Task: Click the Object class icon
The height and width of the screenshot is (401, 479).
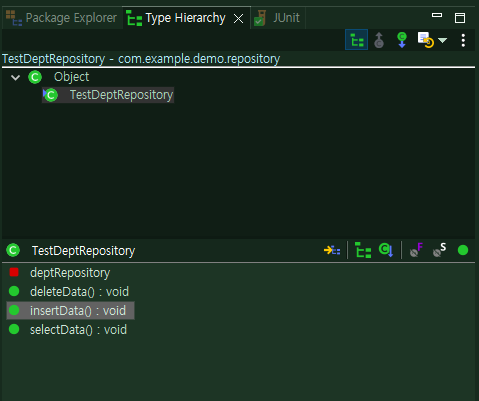Action: point(35,77)
